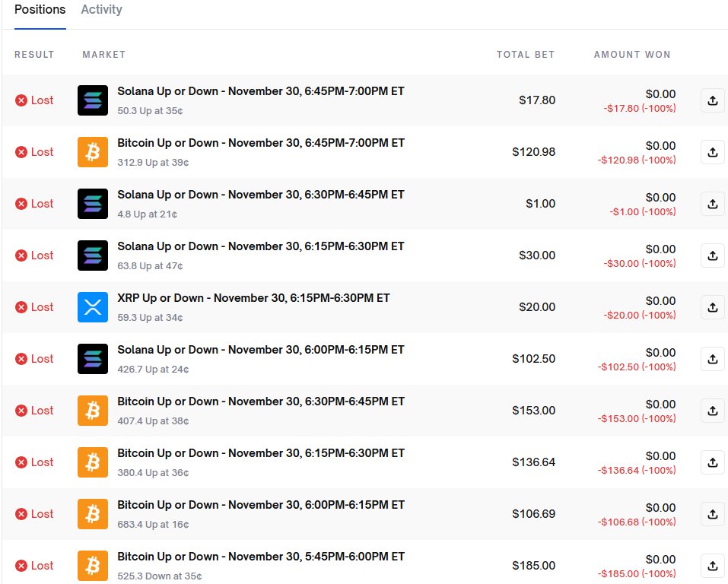
Task: Click '50.3 Up at 35¢' position detail
Action: pos(150,111)
